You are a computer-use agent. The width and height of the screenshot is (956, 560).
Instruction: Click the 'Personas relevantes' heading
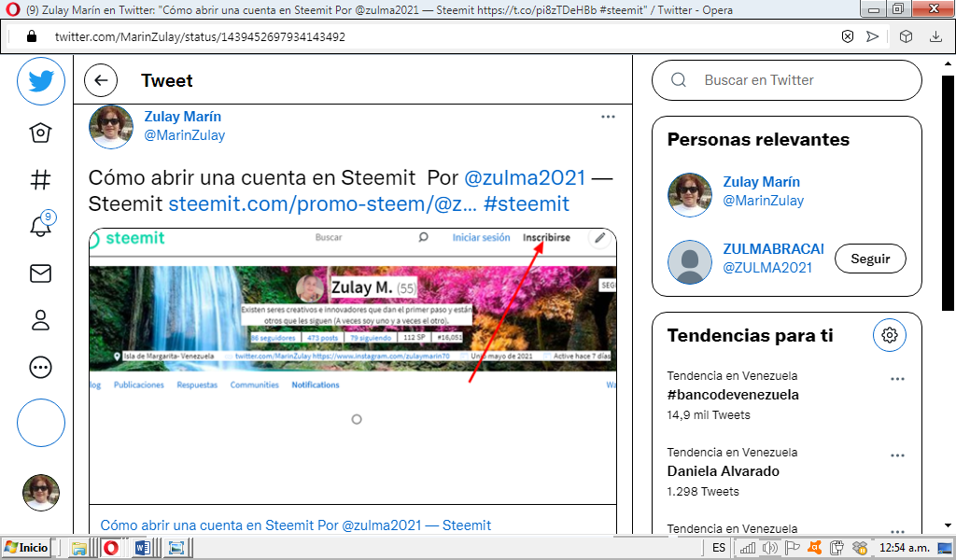click(x=758, y=140)
